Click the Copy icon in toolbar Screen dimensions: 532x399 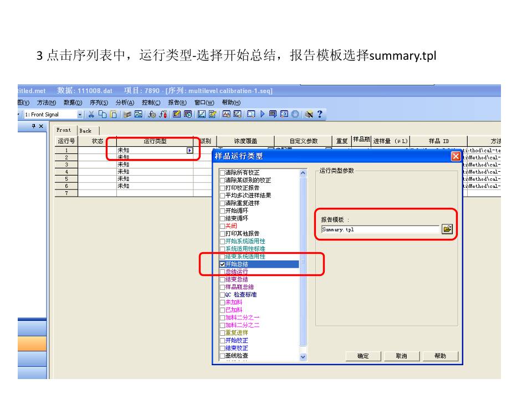(102, 115)
